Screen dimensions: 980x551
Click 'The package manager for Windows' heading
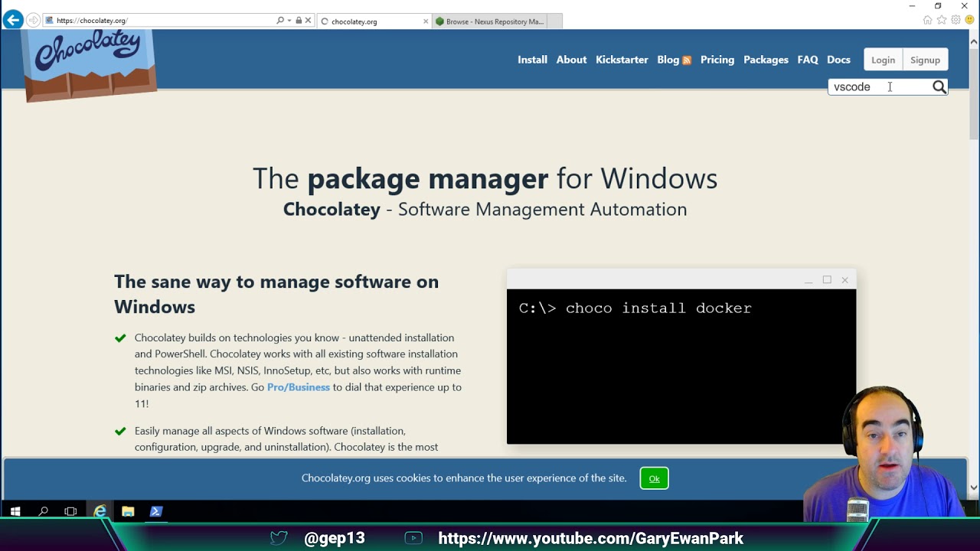(485, 178)
